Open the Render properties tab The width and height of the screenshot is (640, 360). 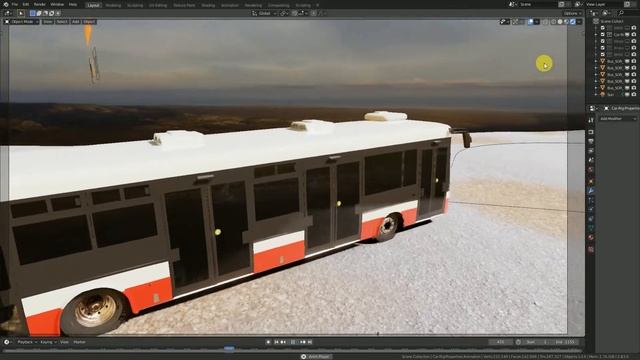591,132
